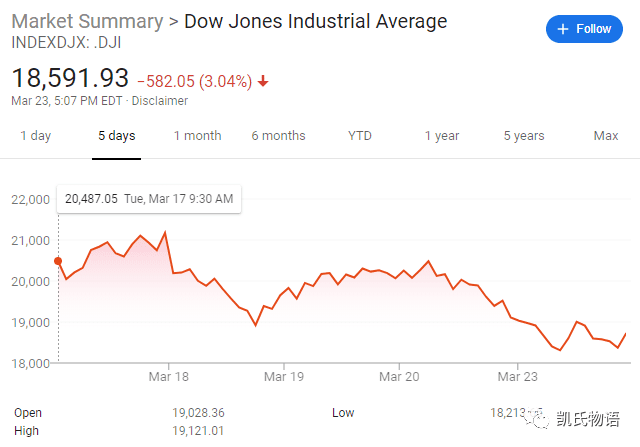640x447 pixels.
Task: Follow the Dow Jones Industrial Average
Action: click(x=584, y=29)
